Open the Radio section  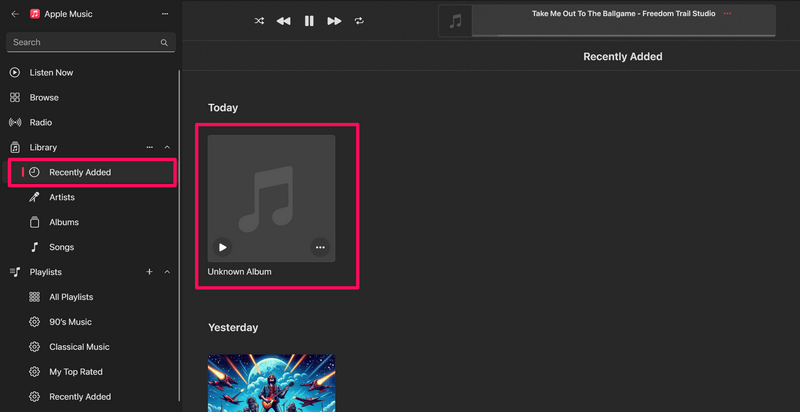click(x=41, y=122)
